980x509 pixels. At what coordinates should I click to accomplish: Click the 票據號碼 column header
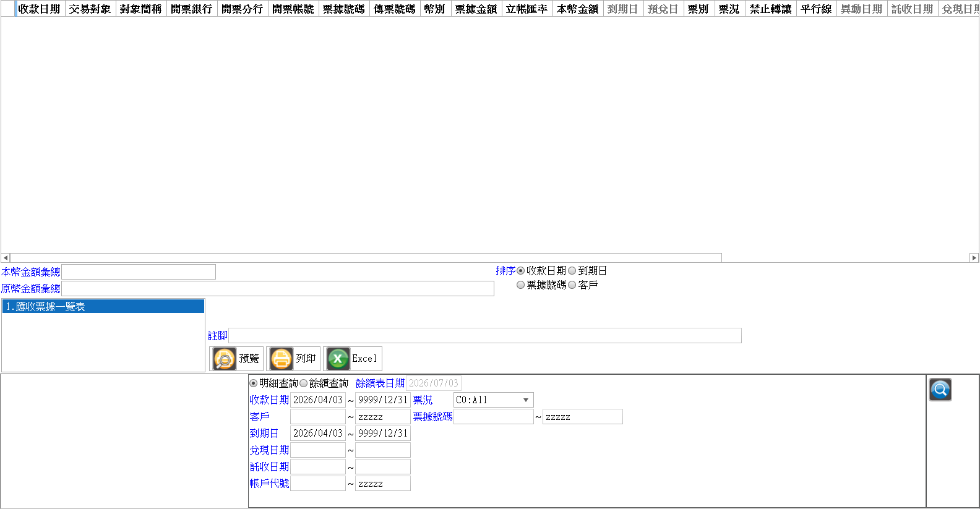344,9
